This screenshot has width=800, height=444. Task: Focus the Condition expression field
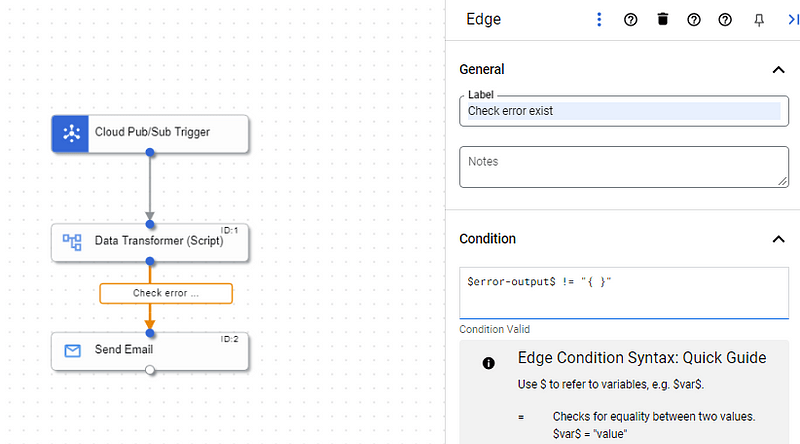(623, 292)
